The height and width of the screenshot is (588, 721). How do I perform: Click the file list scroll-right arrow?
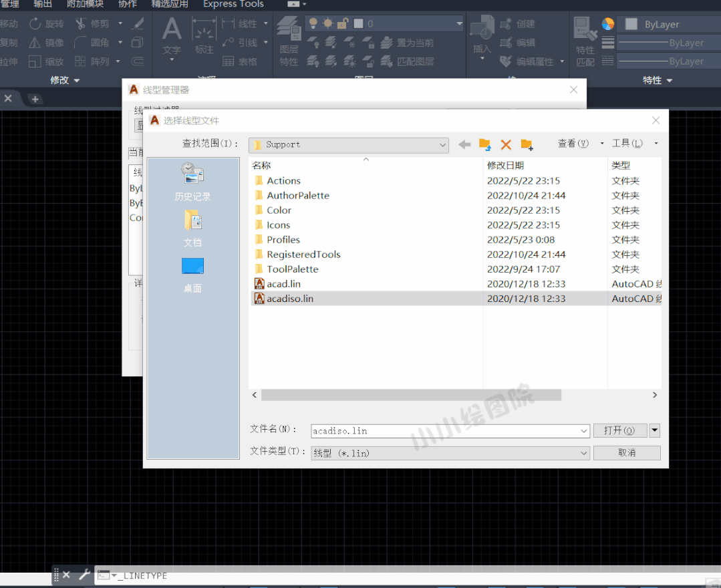pos(655,395)
